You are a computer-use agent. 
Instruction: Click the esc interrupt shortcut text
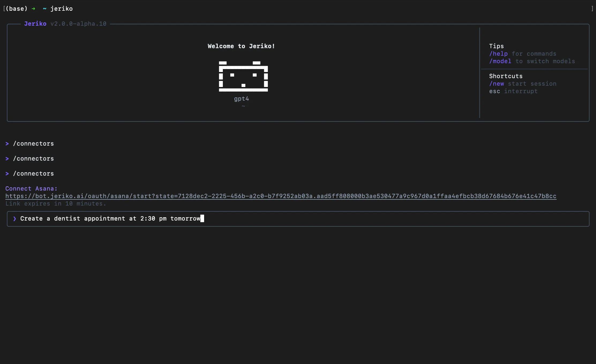pos(513,91)
